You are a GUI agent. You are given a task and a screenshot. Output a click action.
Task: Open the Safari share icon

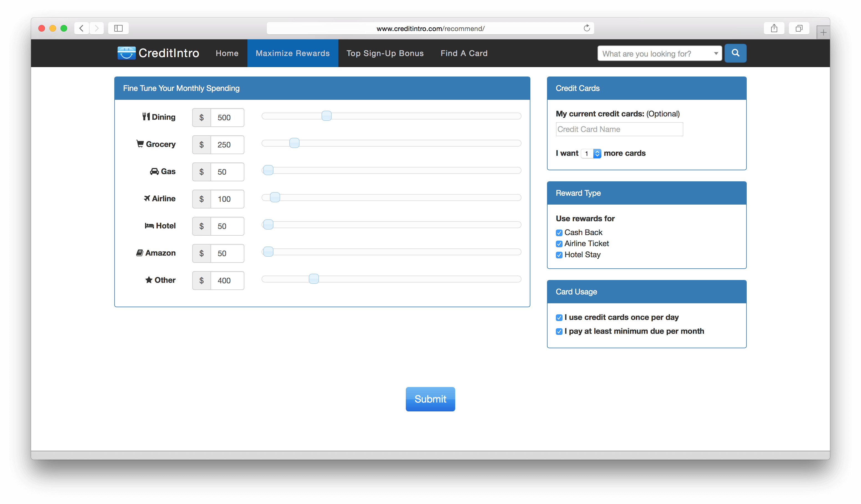click(x=774, y=28)
